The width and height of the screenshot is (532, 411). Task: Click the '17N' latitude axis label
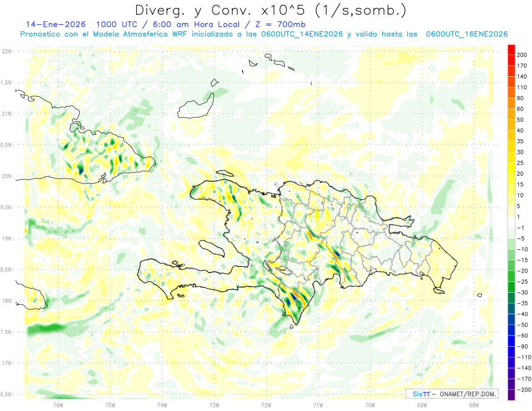6,363
